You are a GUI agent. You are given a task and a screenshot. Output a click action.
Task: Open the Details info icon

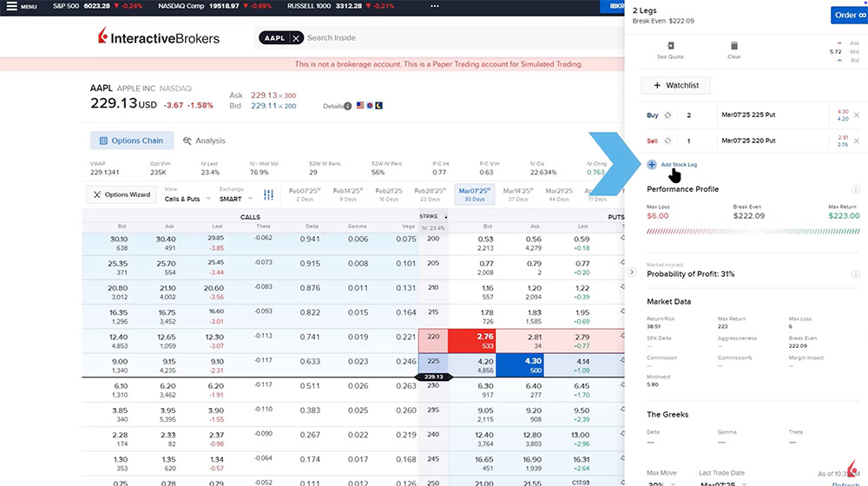[x=348, y=106]
